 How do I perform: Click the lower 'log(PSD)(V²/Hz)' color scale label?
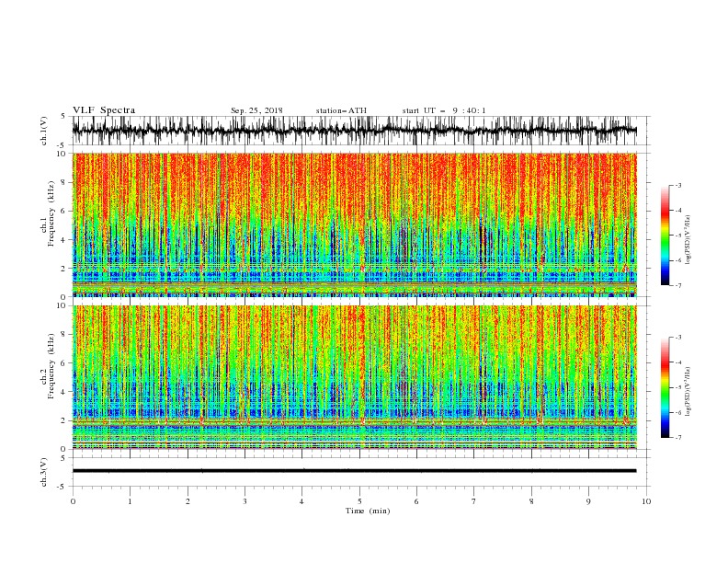point(688,392)
